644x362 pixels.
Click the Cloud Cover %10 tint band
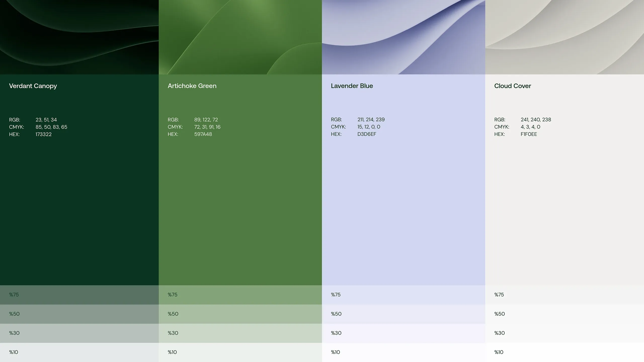(x=565, y=352)
